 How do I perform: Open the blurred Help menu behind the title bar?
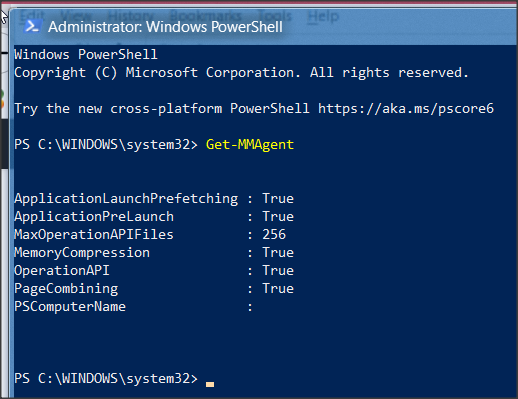click(x=323, y=16)
